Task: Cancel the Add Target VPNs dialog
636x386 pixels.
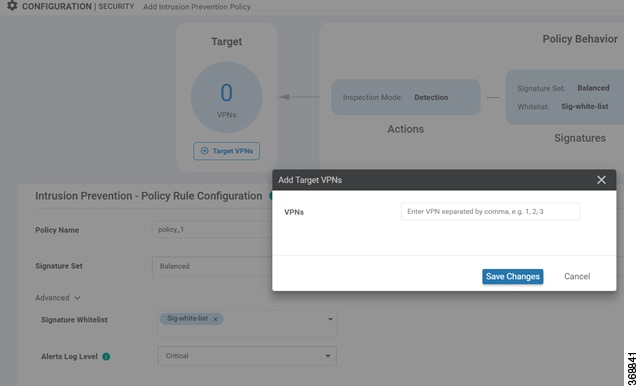Action: click(x=577, y=277)
